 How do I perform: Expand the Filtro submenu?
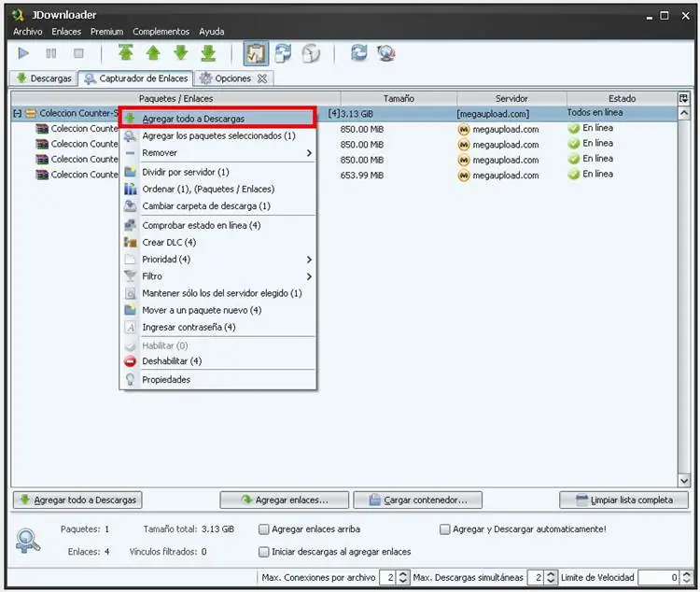coord(217,276)
